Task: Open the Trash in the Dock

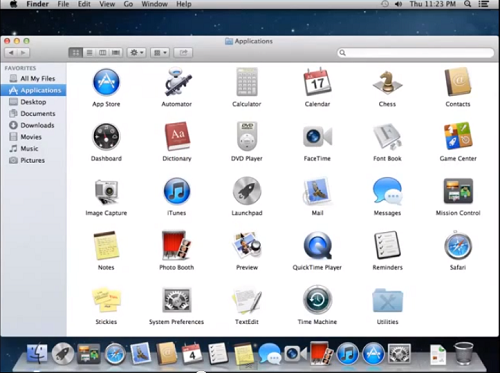Action: 464,353
